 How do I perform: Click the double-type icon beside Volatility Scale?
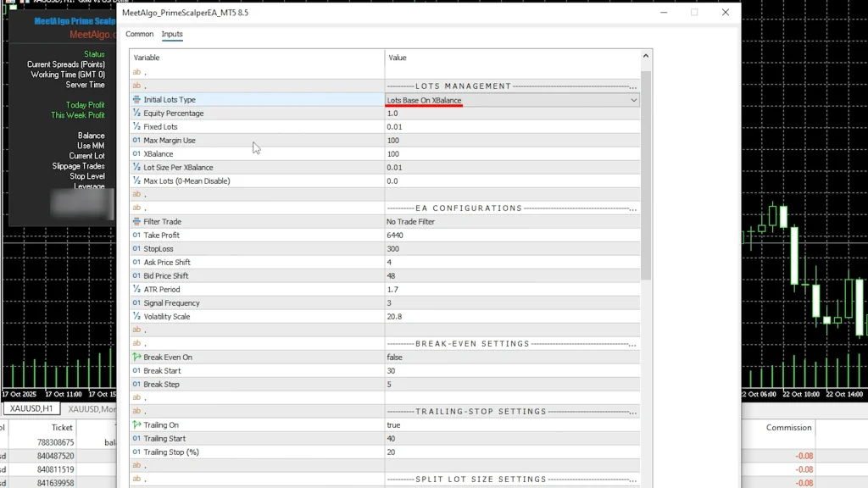click(136, 317)
